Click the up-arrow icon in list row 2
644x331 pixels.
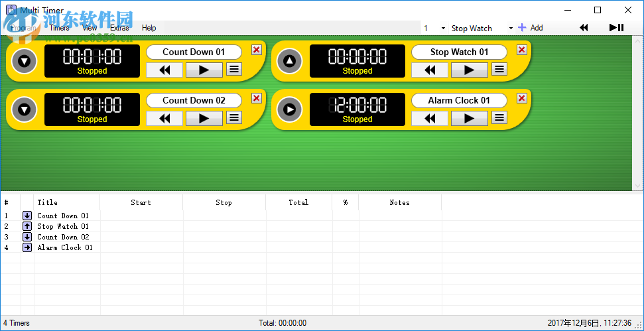tap(27, 226)
